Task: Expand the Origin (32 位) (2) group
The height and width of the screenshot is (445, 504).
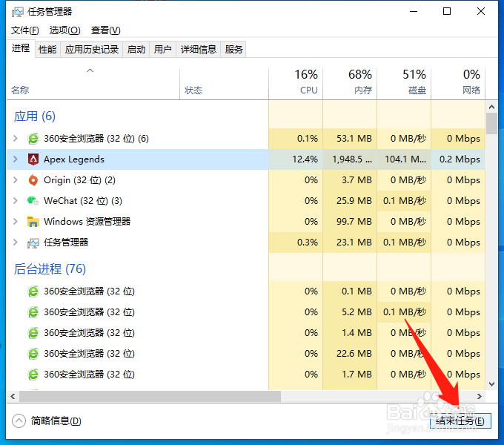Action: pos(15,180)
